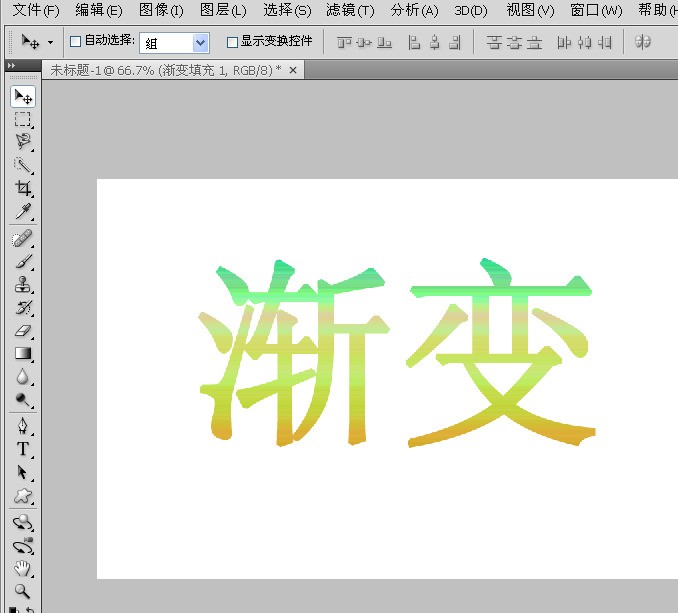Select the History Brush tool
Viewport: 678px width, 613px height.
coord(23,308)
